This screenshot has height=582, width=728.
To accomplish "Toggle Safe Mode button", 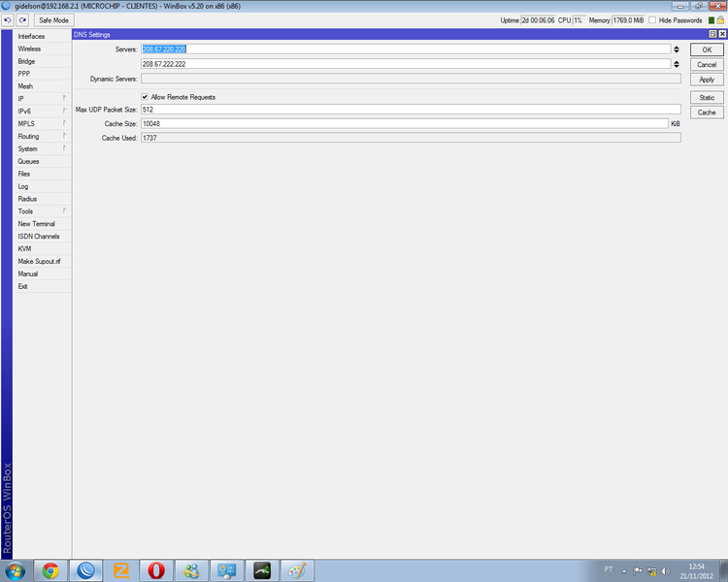I will click(x=53, y=20).
